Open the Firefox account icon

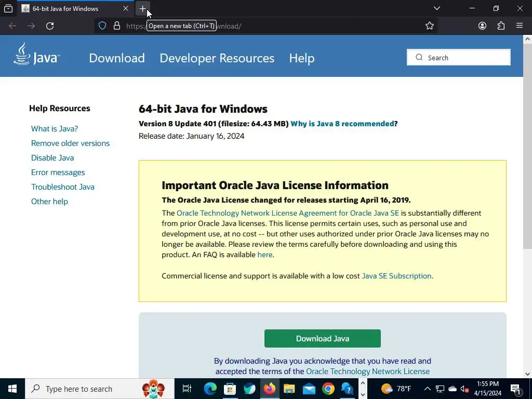pos(482,26)
